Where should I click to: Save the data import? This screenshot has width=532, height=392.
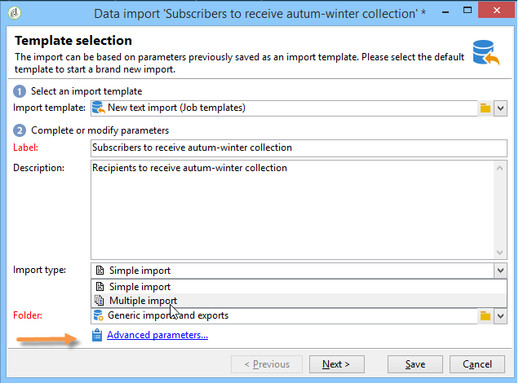click(x=415, y=364)
